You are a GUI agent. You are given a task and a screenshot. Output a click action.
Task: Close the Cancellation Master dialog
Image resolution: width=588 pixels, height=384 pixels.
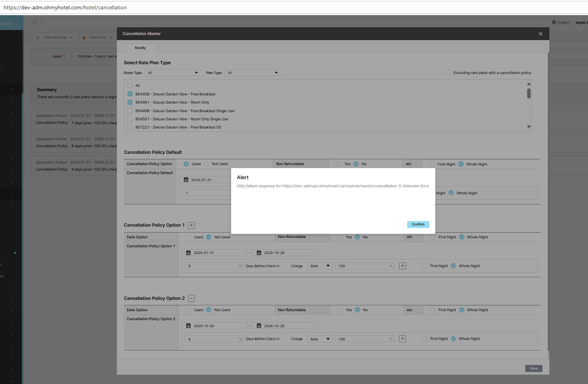click(540, 34)
